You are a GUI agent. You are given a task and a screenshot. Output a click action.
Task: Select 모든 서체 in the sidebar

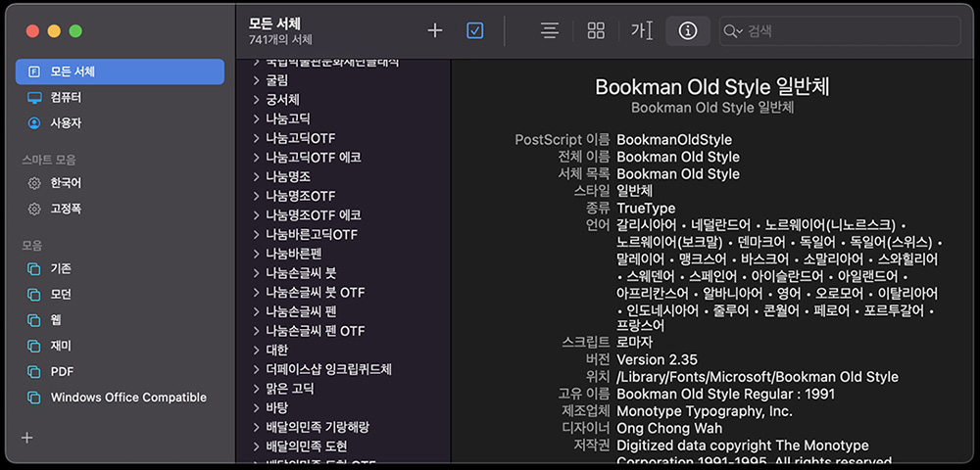tap(120, 71)
